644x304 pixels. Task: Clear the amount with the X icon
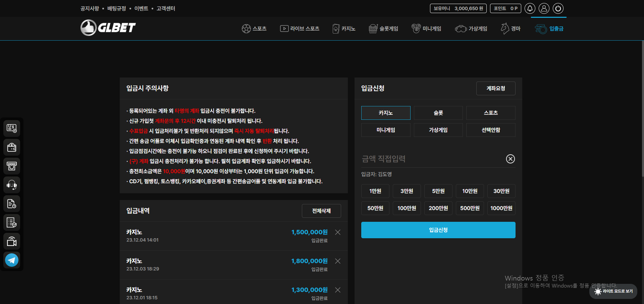pyautogui.click(x=510, y=159)
